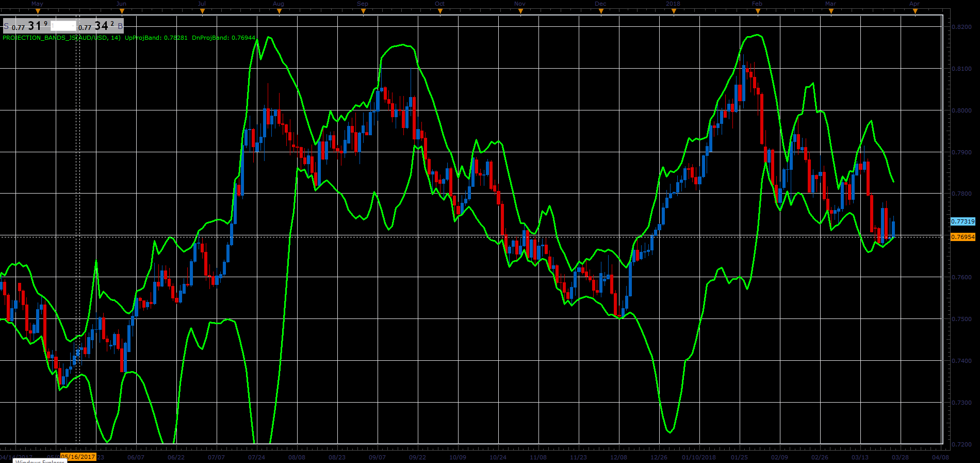Click the 08/23 date axis label

337,457
